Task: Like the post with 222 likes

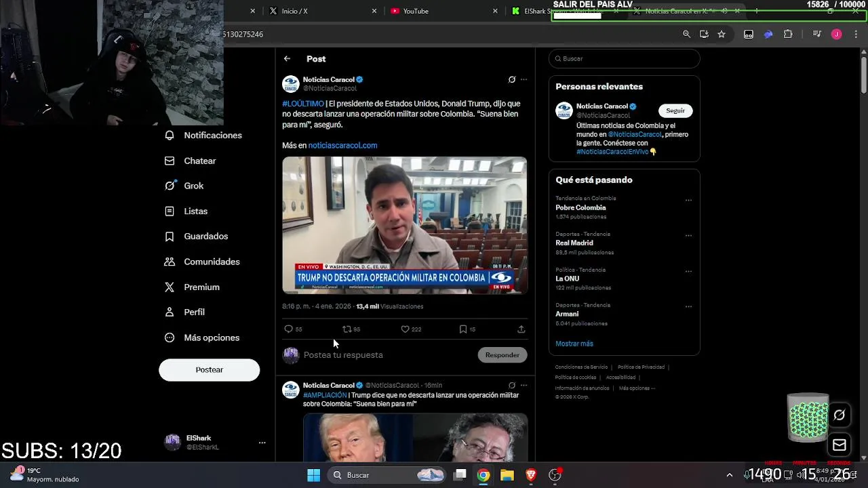Action: tap(405, 329)
